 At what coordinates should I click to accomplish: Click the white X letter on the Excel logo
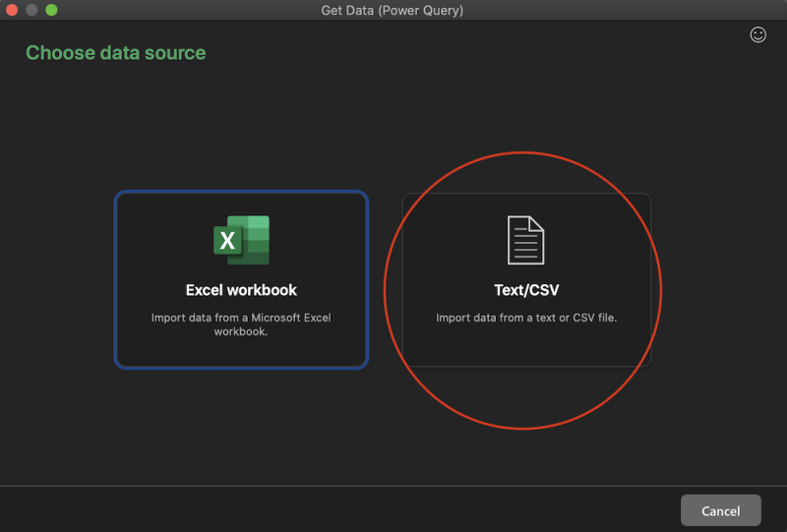click(227, 241)
